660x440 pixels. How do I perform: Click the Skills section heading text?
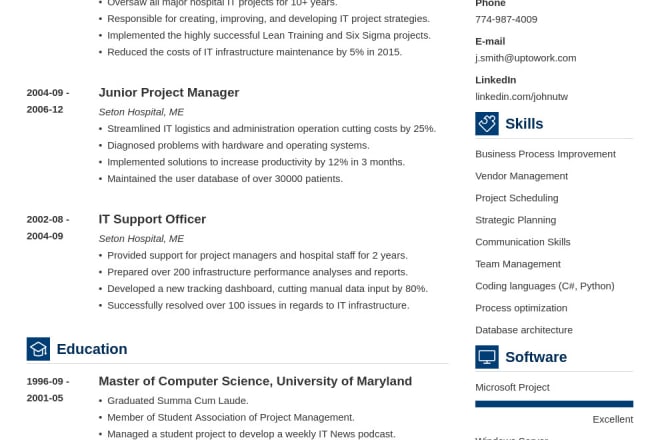click(524, 124)
